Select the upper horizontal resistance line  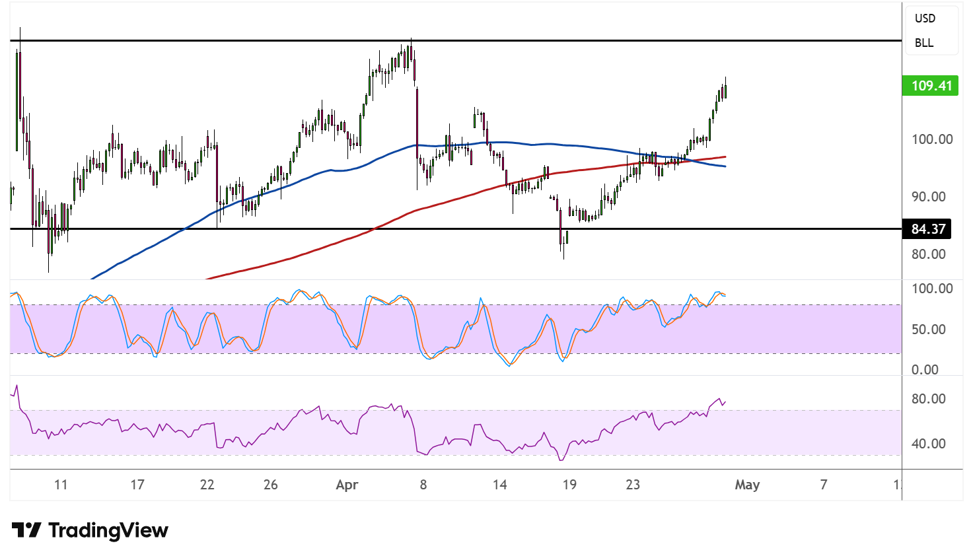[456, 40]
